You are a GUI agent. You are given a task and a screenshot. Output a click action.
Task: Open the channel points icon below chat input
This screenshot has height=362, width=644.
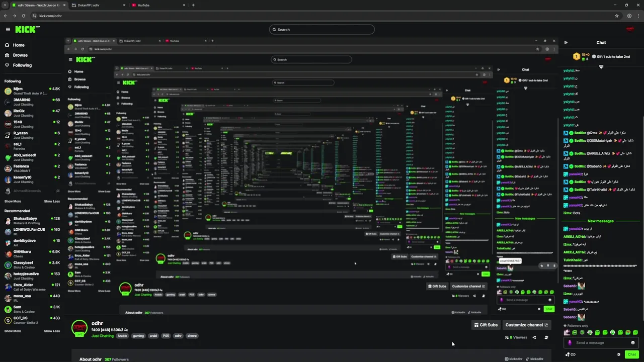[570, 354]
